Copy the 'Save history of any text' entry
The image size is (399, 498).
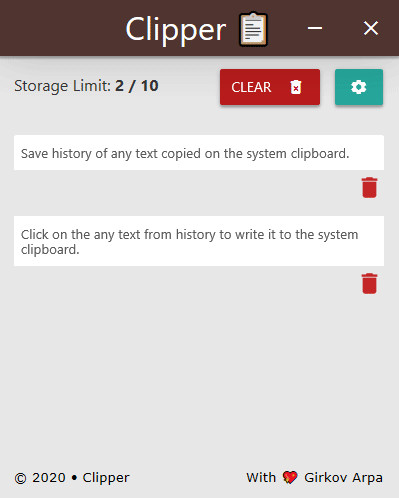coord(199,153)
